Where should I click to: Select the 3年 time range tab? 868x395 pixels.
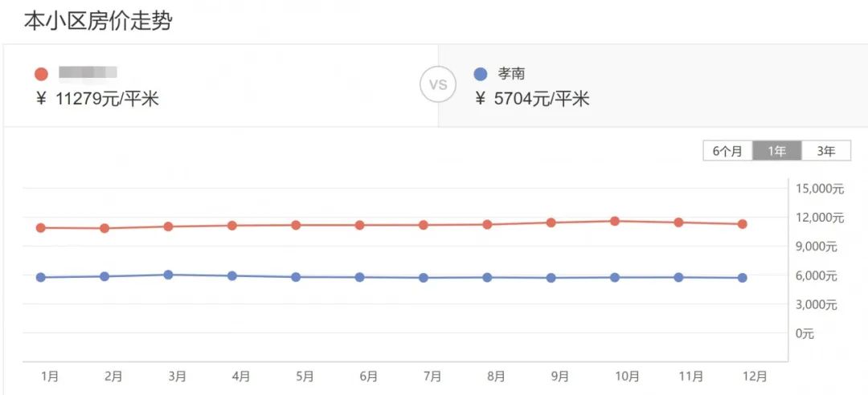[x=826, y=151]
